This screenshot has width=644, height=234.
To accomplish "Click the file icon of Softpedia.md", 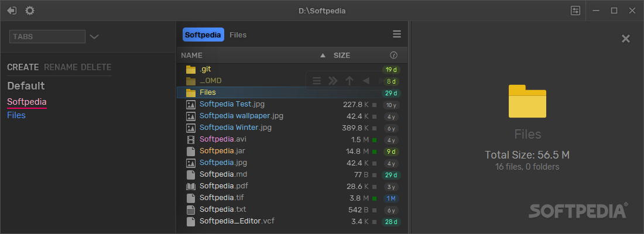I will (x=191, y=174).
